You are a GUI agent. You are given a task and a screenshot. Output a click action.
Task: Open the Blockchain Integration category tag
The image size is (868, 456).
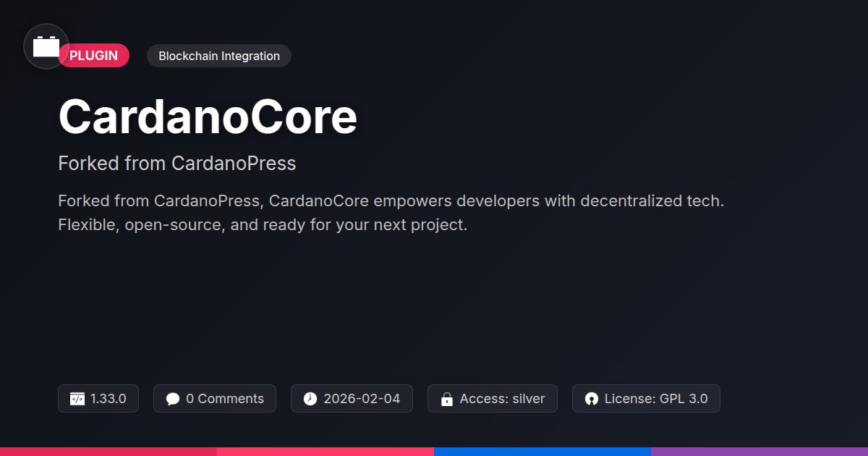tap(219, 56)
